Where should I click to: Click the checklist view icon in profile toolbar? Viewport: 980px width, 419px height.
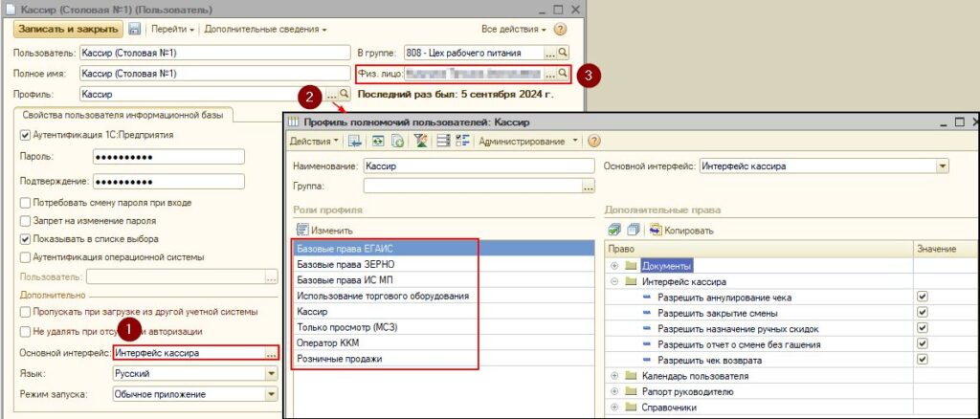[462, 142]
